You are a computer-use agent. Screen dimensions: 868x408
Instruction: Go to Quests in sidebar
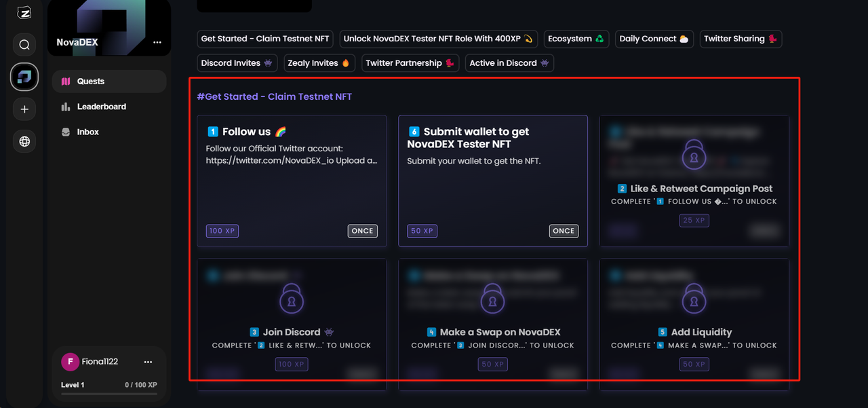tap(109, 81)
